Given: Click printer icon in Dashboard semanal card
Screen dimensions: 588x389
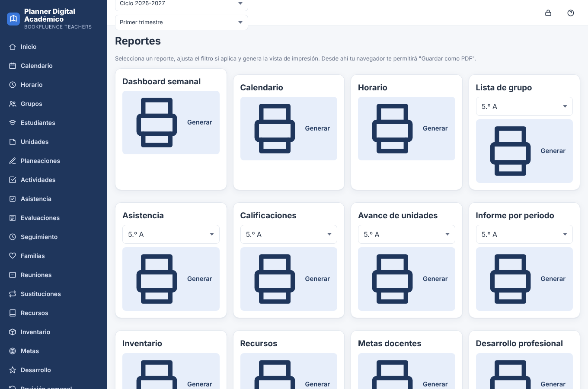Looking at the screenshot, I should pyautogui.click(x=157, y=122).
